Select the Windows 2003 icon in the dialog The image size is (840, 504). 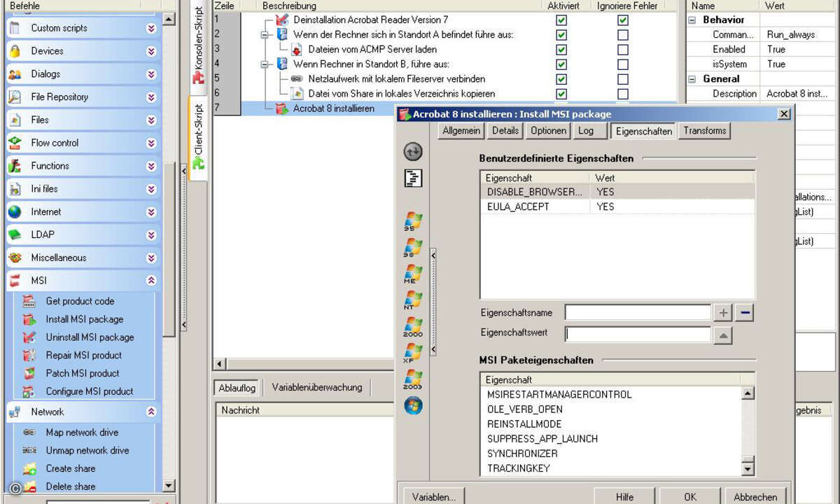tap(413, 379)
